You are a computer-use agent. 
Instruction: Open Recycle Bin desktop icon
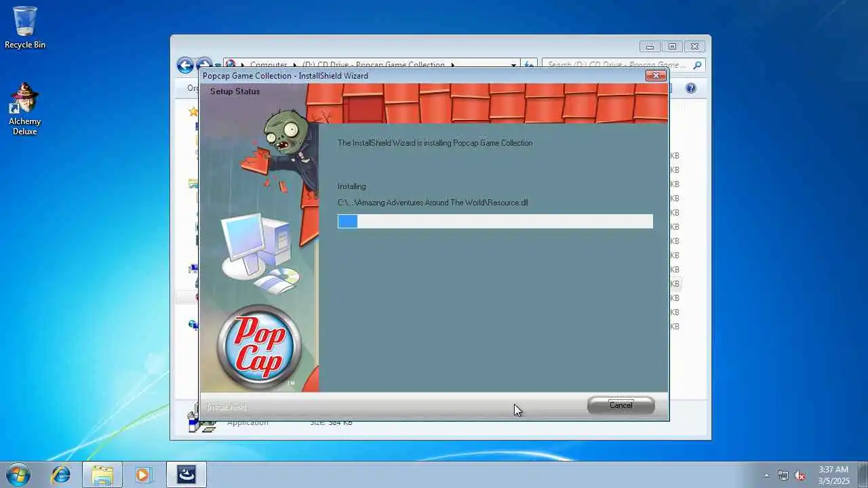pos(25,28)
